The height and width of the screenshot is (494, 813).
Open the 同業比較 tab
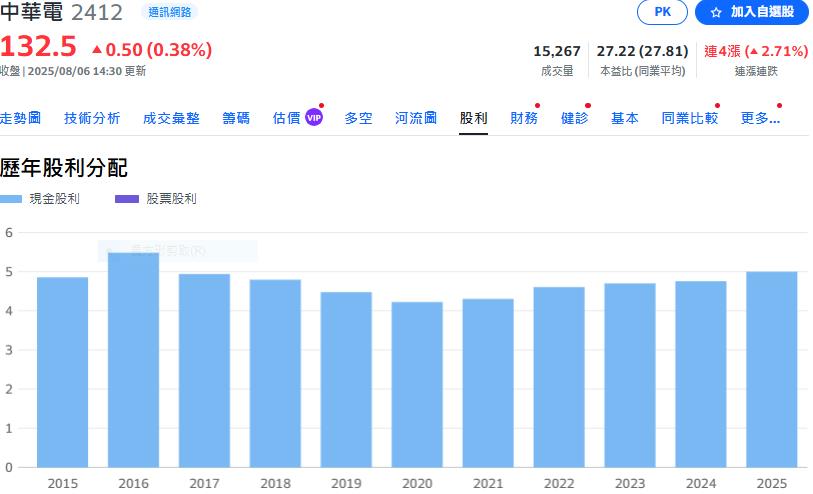pos(690,118)
